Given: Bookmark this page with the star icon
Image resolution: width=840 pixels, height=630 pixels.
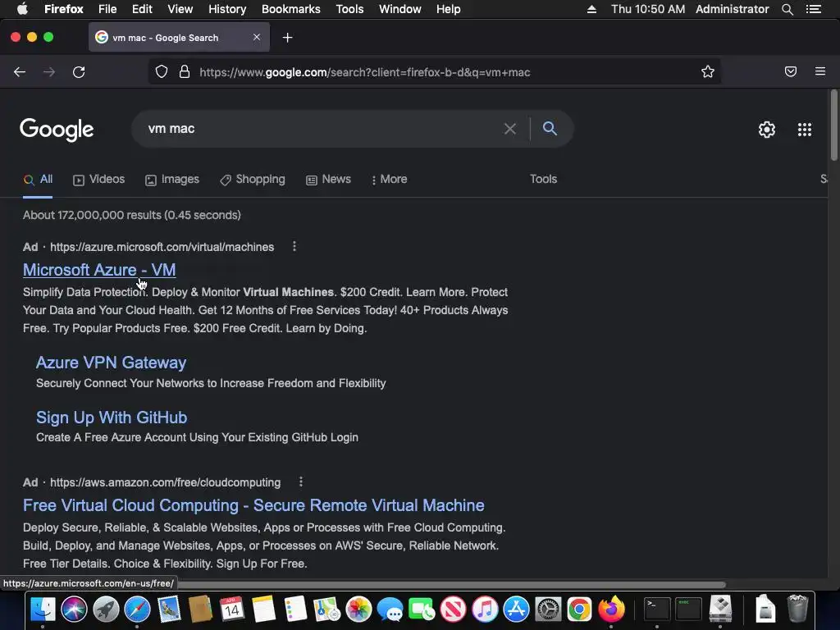Looking at the screenshot, I should point(708,72).
